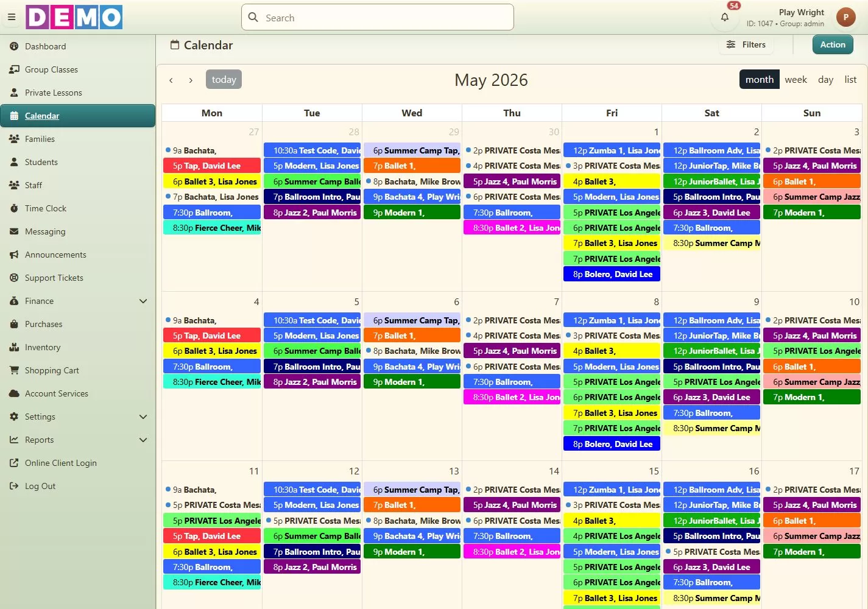
Task: Open the notifications bell
Action: click(725, 17)
